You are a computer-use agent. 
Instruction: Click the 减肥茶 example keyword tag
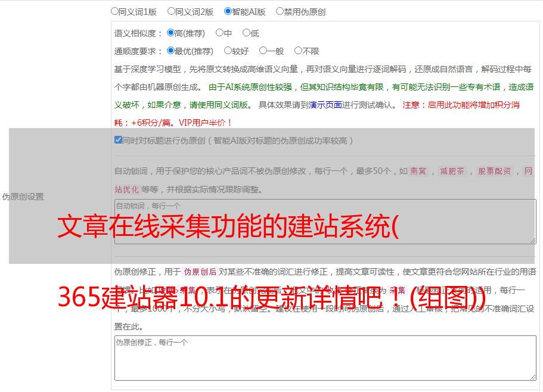coord(452,171)
